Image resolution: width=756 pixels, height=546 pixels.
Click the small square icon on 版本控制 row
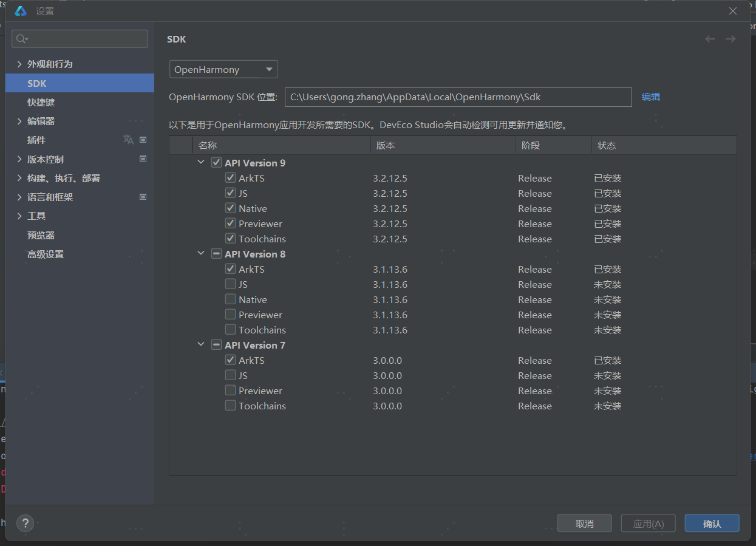(x=143, y=159)
